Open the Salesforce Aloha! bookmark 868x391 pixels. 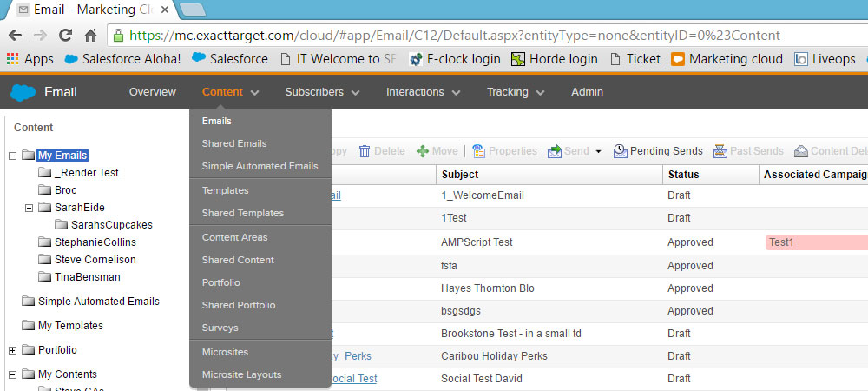click(122, 59)
